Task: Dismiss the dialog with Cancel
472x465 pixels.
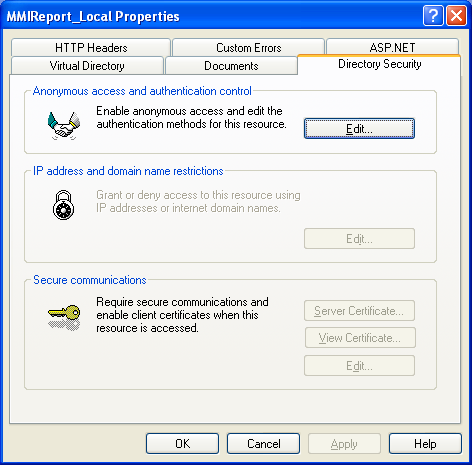Action: (x=263, y=444)
